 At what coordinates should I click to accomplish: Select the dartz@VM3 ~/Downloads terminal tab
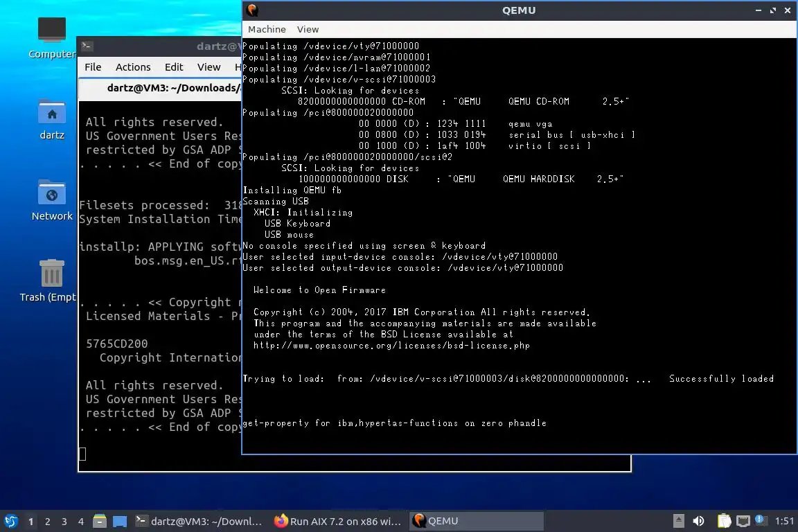click(x=160, y=88)
